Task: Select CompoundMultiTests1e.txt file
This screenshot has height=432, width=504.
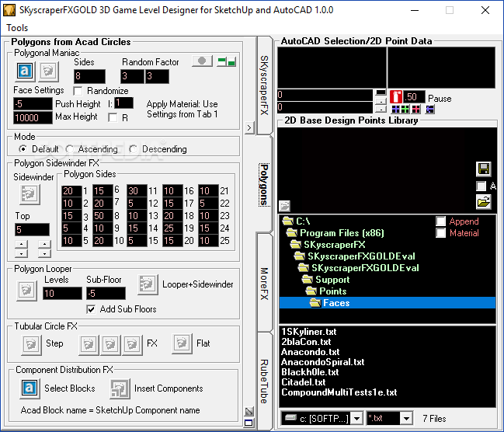Action: tap(339, 392)
